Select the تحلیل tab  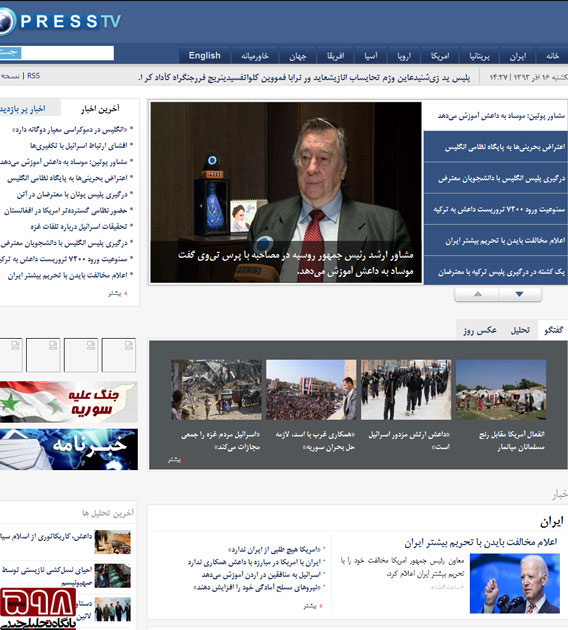tap(520, 330)
